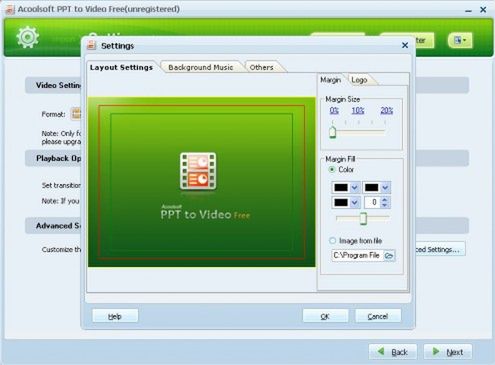Click the Help button

tap(115, 316)
